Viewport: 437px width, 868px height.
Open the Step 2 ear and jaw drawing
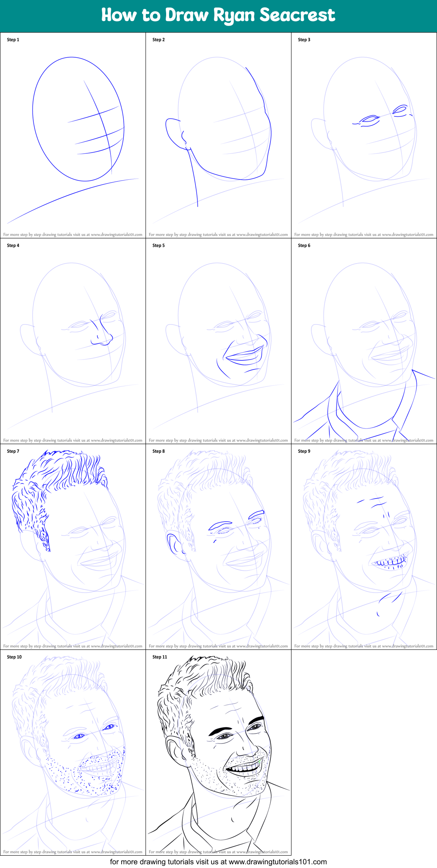point(218,135)
